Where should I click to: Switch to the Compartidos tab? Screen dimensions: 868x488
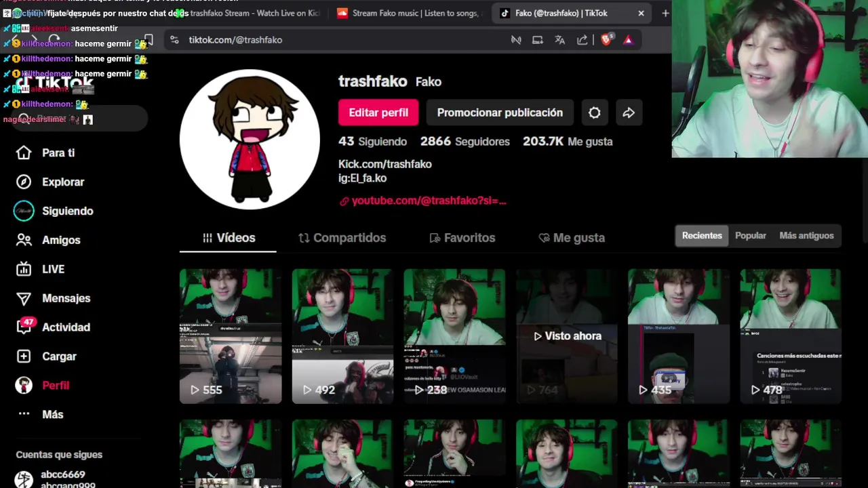342,238
